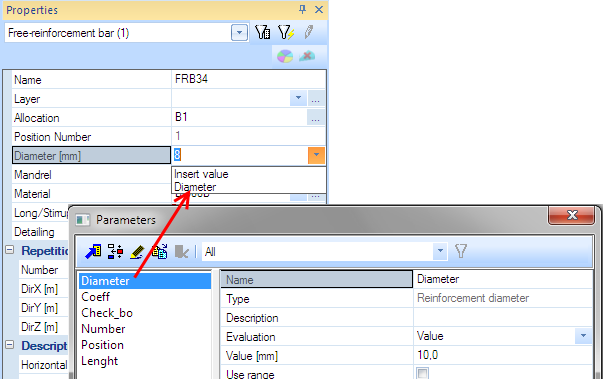Click the pencil edit icon in Properties

point(309,32)
